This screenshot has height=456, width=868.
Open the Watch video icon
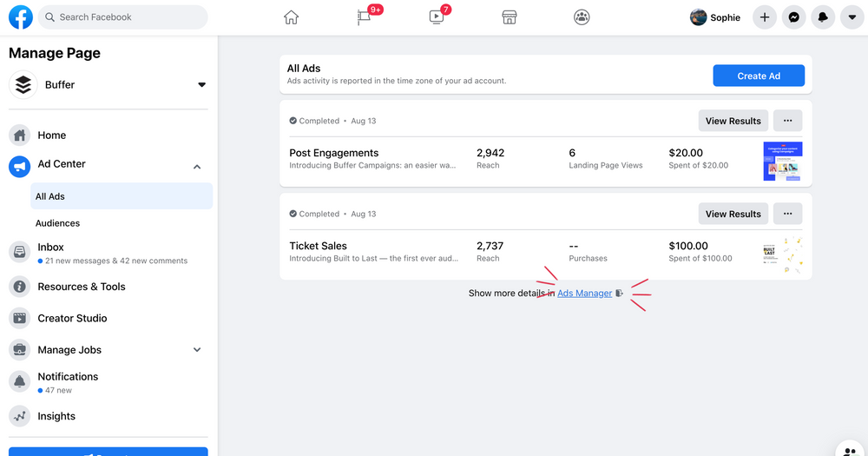[437, 17]
